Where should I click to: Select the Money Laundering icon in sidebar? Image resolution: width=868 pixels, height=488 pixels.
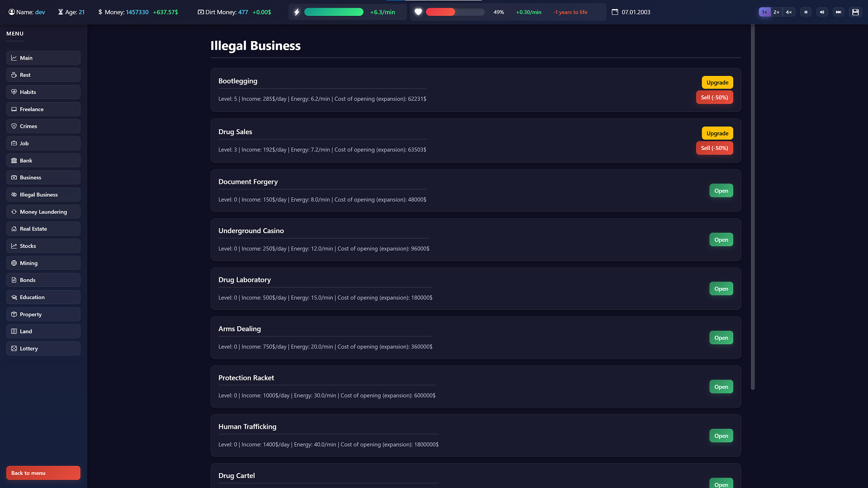[x=14, y=211]
